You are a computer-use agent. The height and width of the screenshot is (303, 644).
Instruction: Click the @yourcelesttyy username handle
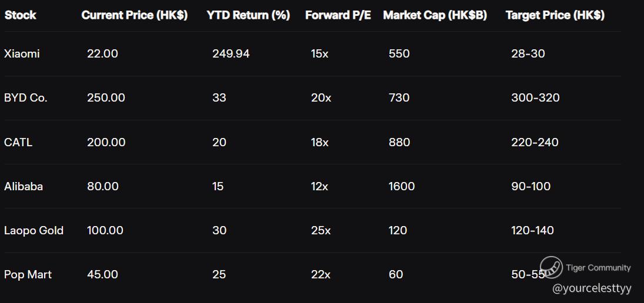click(592, 289)
